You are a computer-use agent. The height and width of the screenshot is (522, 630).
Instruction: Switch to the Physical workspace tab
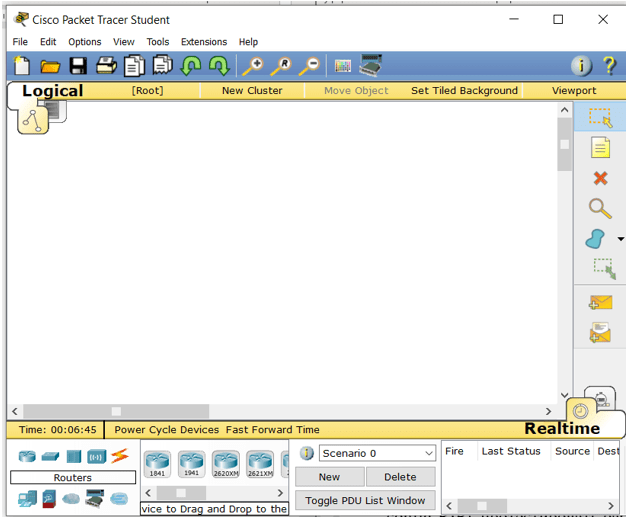pyautogui.click(x=58, y=111)
